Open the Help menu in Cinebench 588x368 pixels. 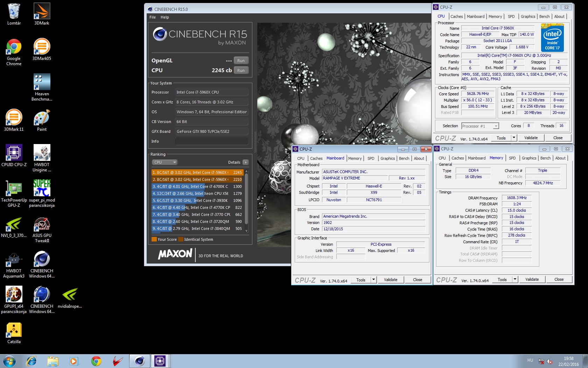pos(165,17)
